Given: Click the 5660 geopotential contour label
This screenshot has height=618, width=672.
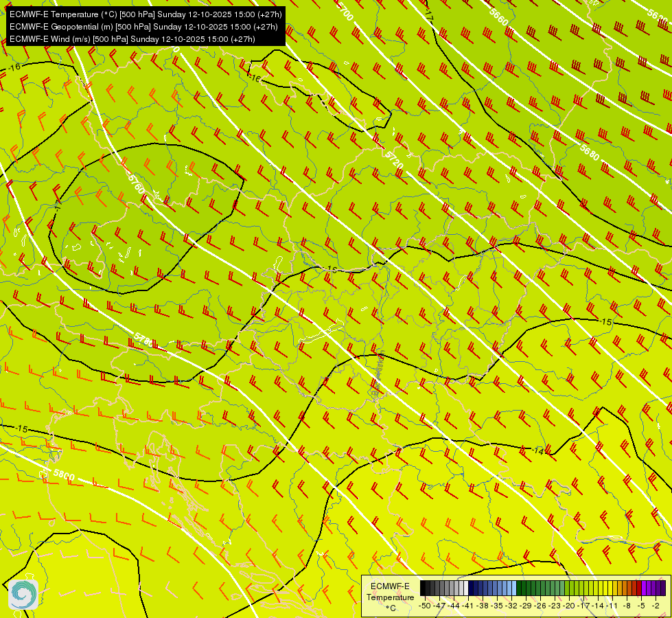Looking at the screenshot, I should (x=498, y=16).
